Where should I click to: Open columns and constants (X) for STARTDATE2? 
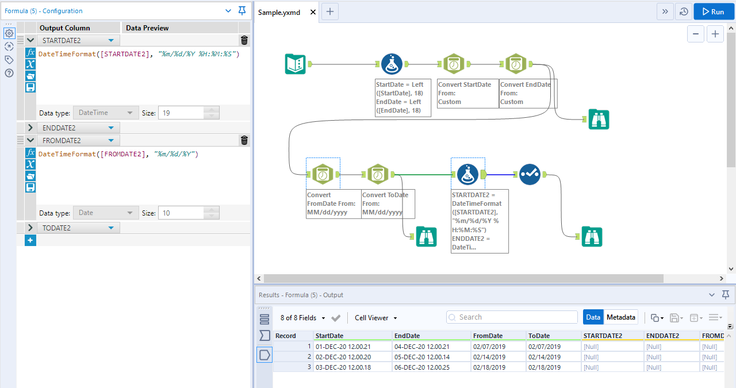point(31,64)
